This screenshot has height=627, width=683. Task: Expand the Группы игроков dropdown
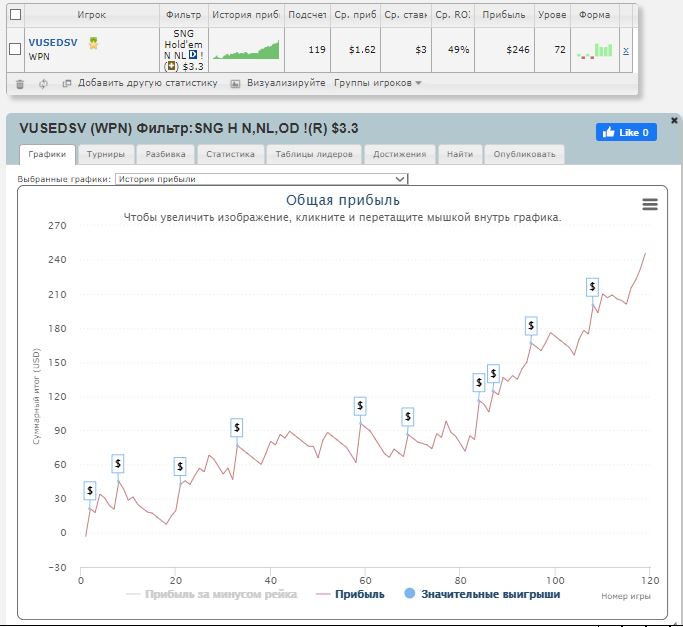pos(378,84)
